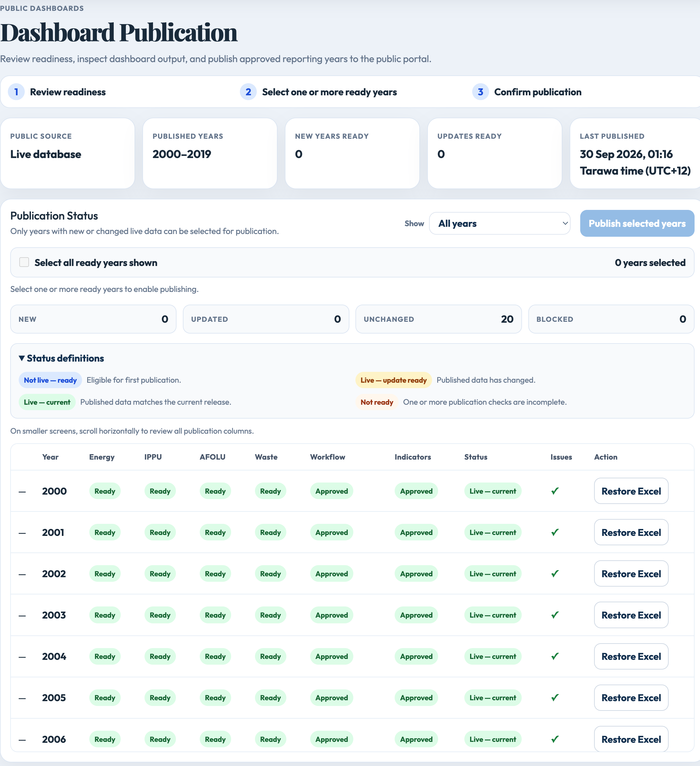The image size is (700, 766).
Task: Click the Workflow column header
Action: 327,457
